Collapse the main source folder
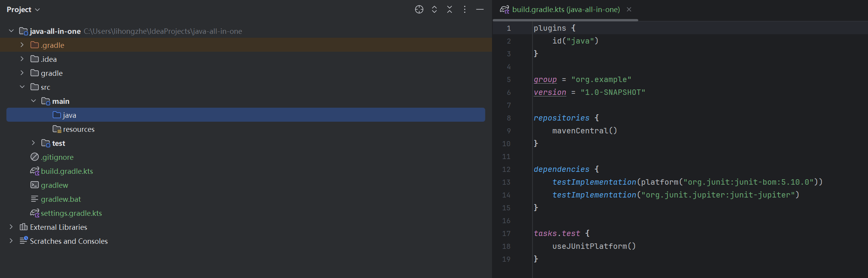 click(x=33, y=101)
